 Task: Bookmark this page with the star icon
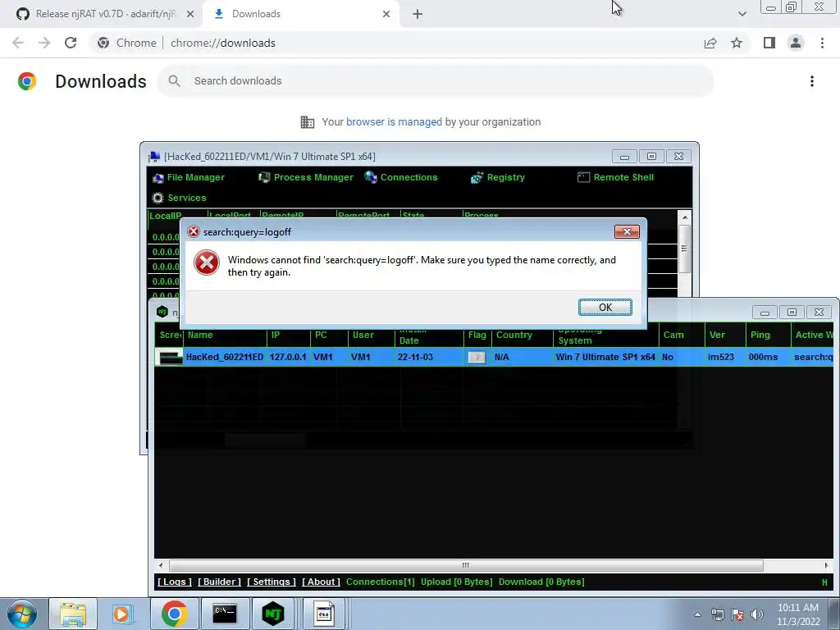[737, 43]
